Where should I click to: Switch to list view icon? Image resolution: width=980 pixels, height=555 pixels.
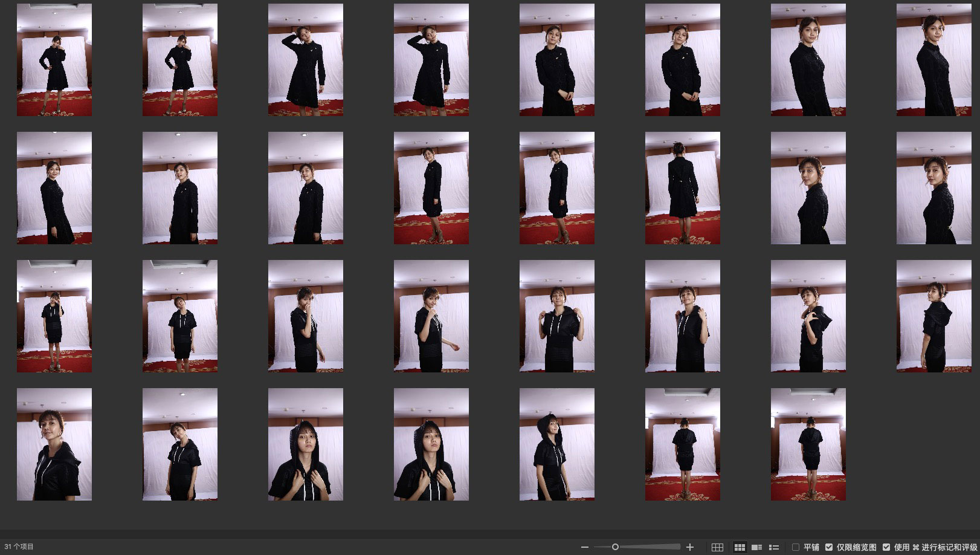(774, 547)
